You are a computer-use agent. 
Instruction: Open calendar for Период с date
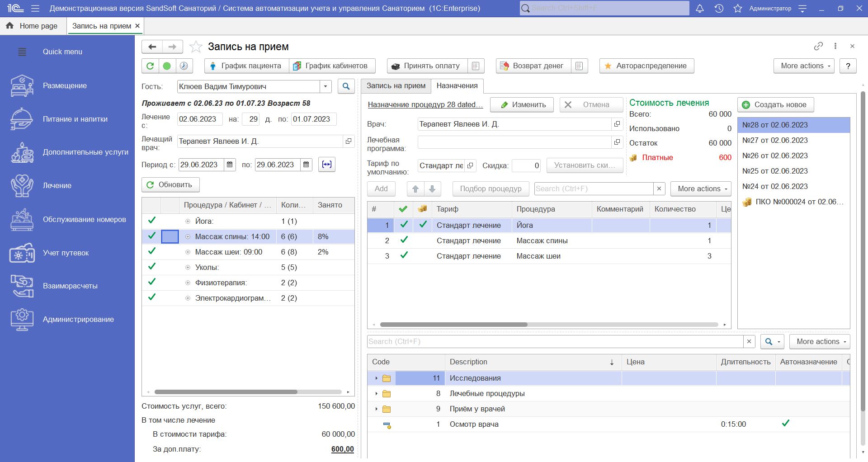[x=230, y=165]
